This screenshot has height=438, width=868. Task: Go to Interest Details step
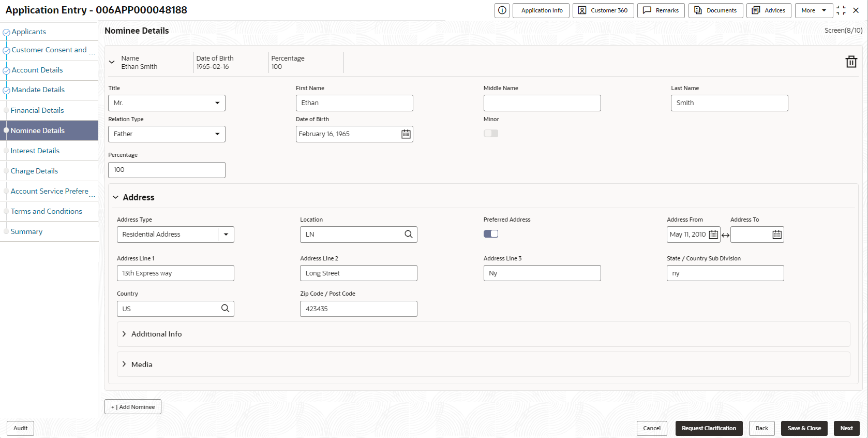[x=35, y=151]
